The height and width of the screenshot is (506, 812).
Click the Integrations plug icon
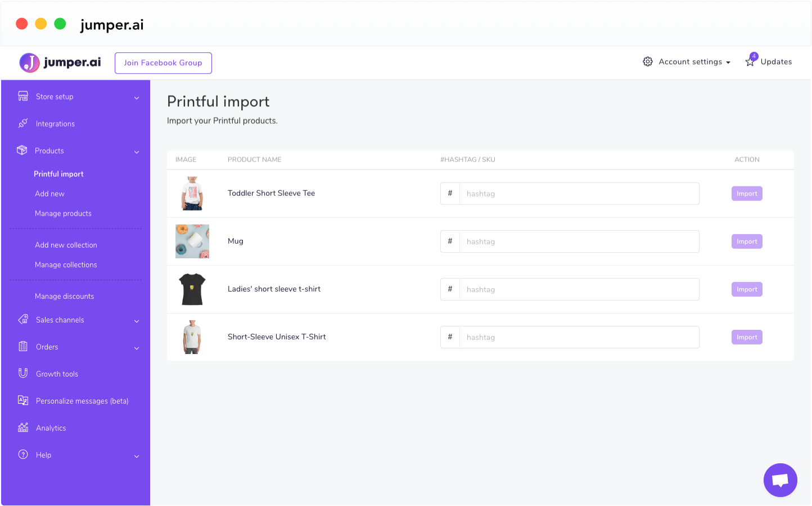pyautogui.click(x=23, y=123)
